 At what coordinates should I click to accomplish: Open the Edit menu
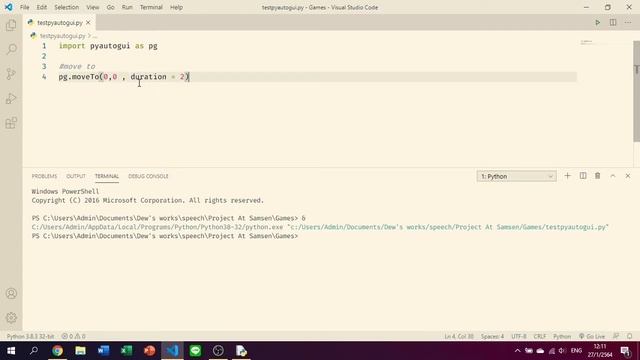[x=42, y=7]
